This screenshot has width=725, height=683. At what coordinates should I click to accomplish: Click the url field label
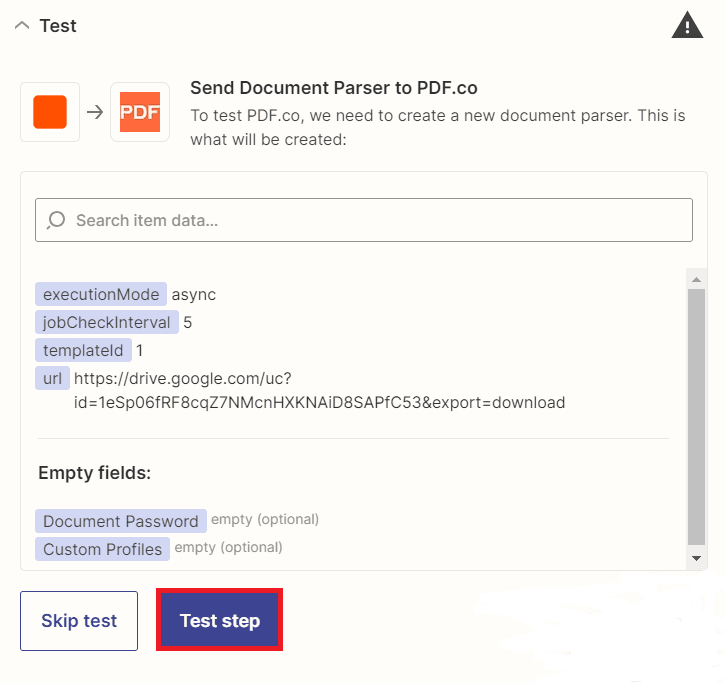click(x=52, y=378)
